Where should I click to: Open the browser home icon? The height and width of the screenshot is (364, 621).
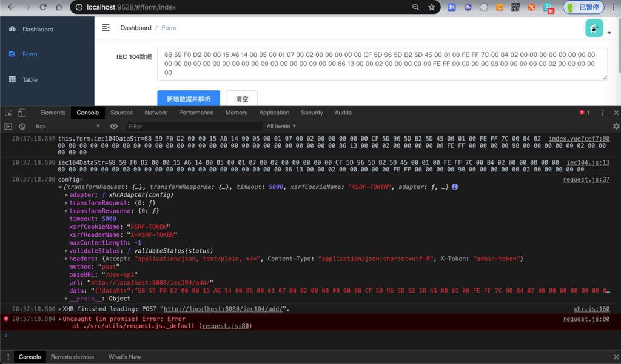point(59,7)
